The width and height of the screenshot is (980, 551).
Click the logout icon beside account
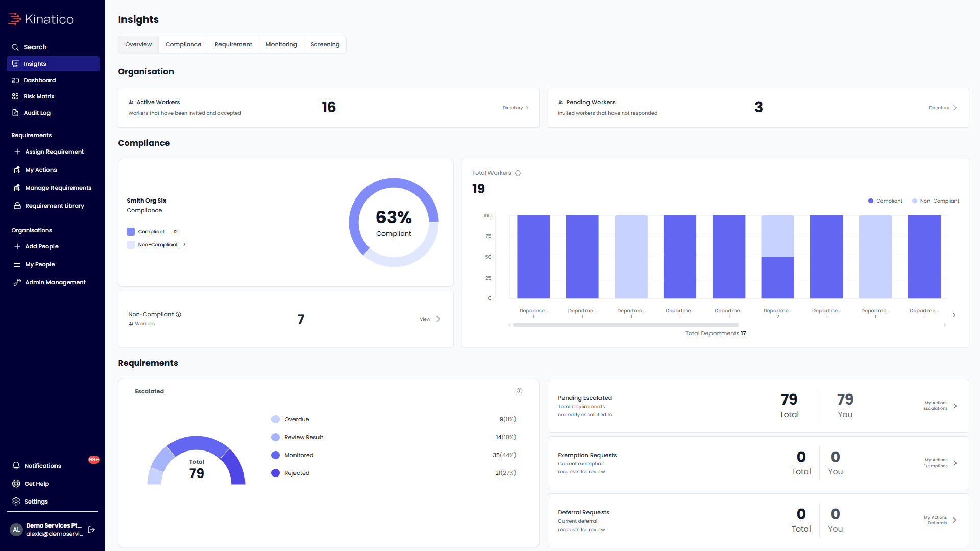[x=91, y=530]
